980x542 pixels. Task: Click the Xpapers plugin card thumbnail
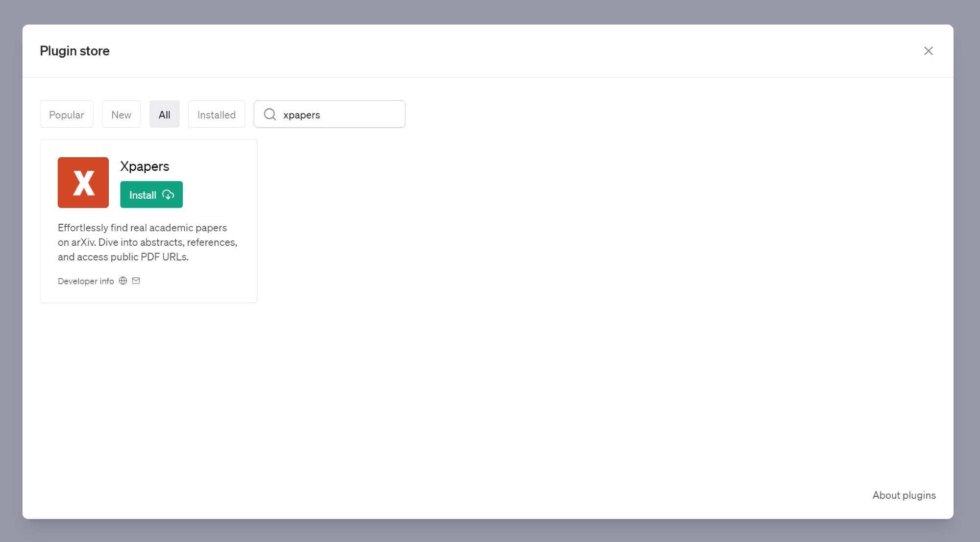83,182
